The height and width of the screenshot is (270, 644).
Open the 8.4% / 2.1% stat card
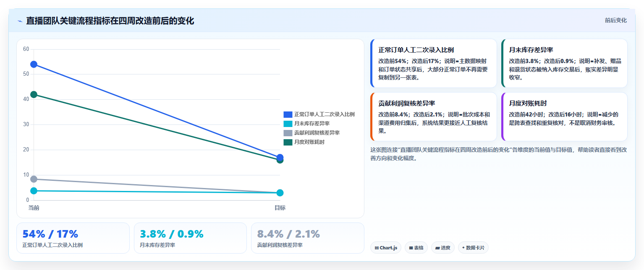click(308, 238)
